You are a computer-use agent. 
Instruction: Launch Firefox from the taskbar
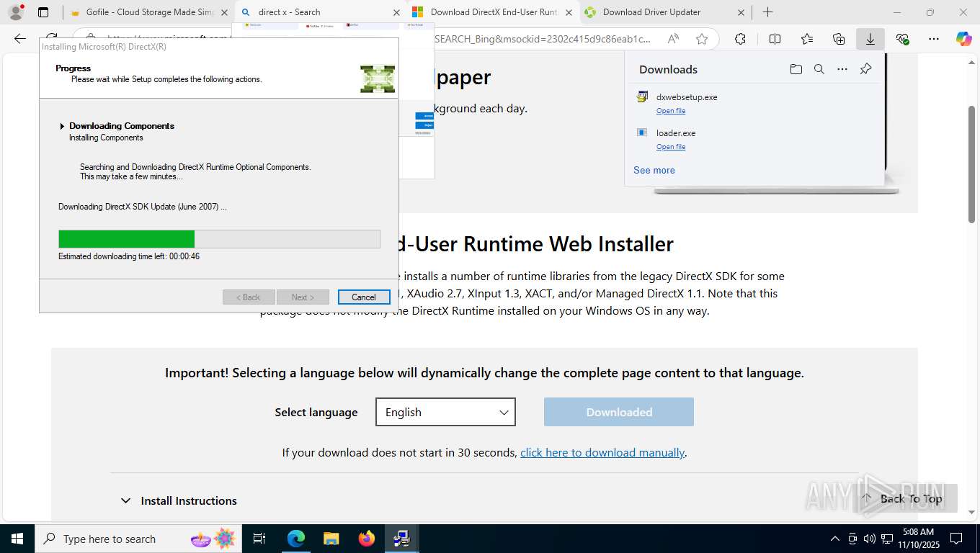tap(367, 539)
